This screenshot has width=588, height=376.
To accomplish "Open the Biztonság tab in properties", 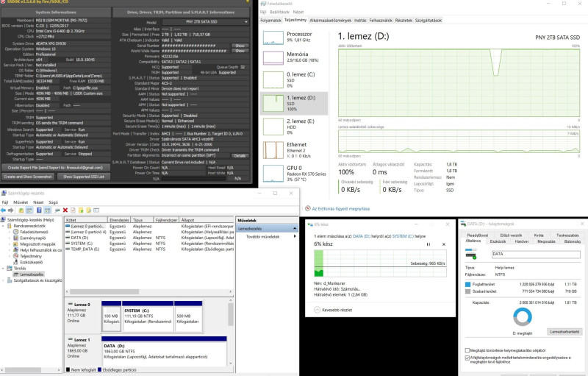I will pyautogui.click(x=573, y=241).
